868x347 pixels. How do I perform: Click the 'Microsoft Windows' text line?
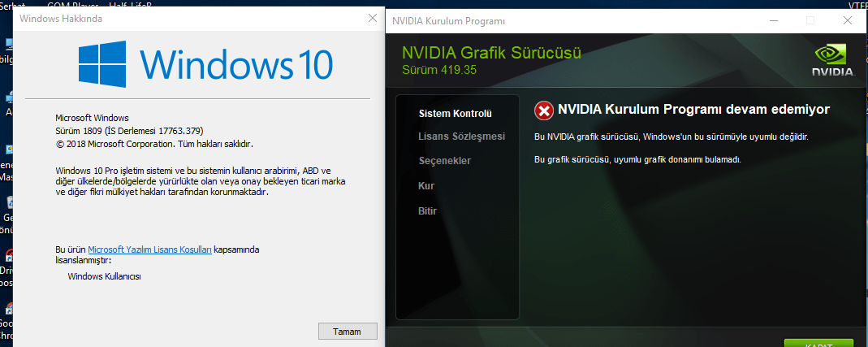[x=92, y=118]
